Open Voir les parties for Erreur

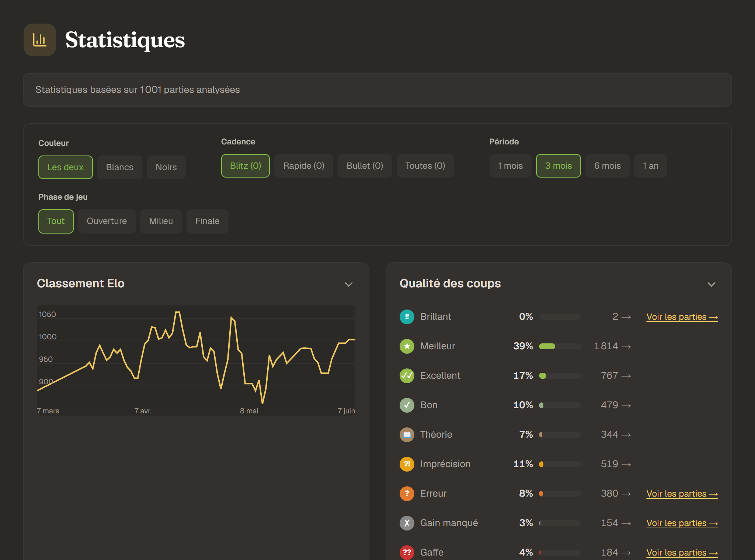point(682,494)
